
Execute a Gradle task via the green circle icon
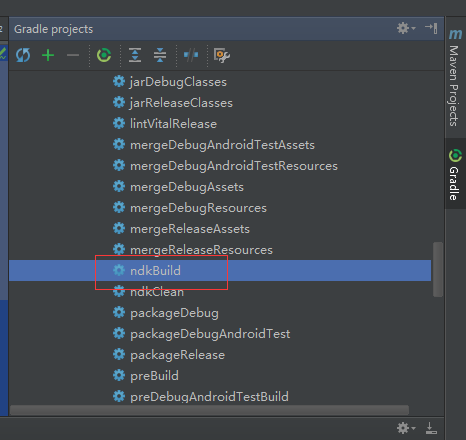104,55
